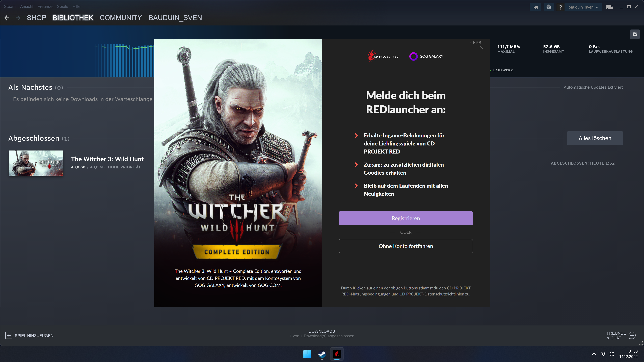Close the REDlauncher login dialog
Viewport: 644px width, 362px height.
(481, 47)
